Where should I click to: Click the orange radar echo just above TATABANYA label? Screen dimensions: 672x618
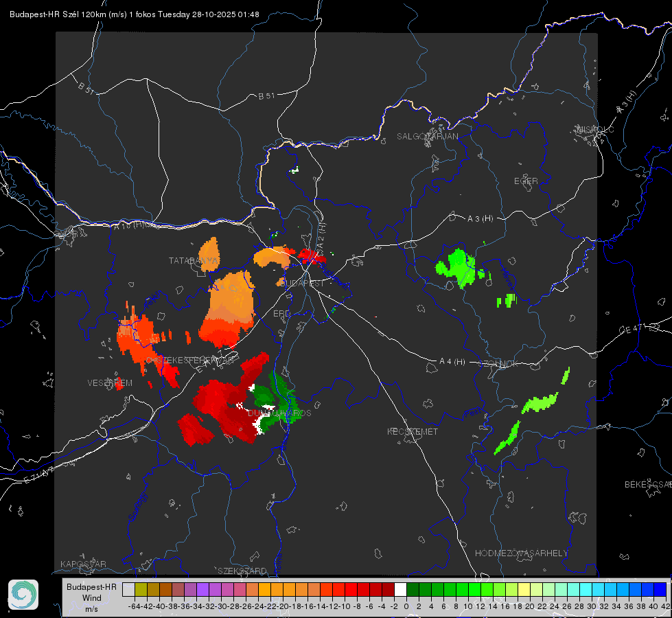(x=209, y=253)
